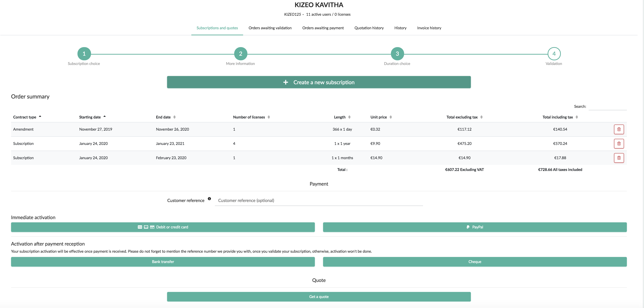644x308 pixels.
Task: Click the End date column header
Action: click(x=163, y=117)
